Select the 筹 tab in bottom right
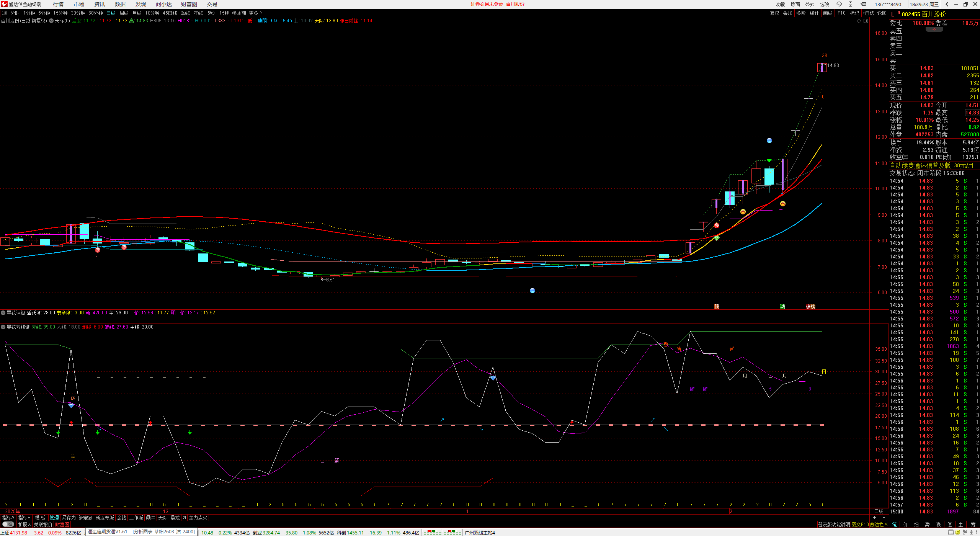Screen dimensions: 980x536 973,525
